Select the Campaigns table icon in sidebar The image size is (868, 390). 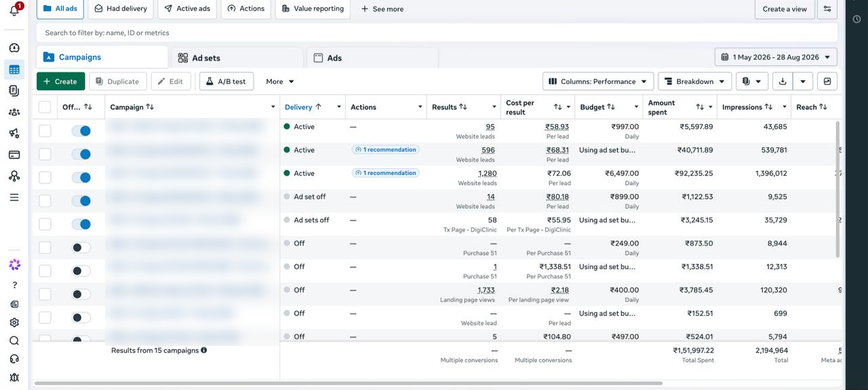(14, 70)
